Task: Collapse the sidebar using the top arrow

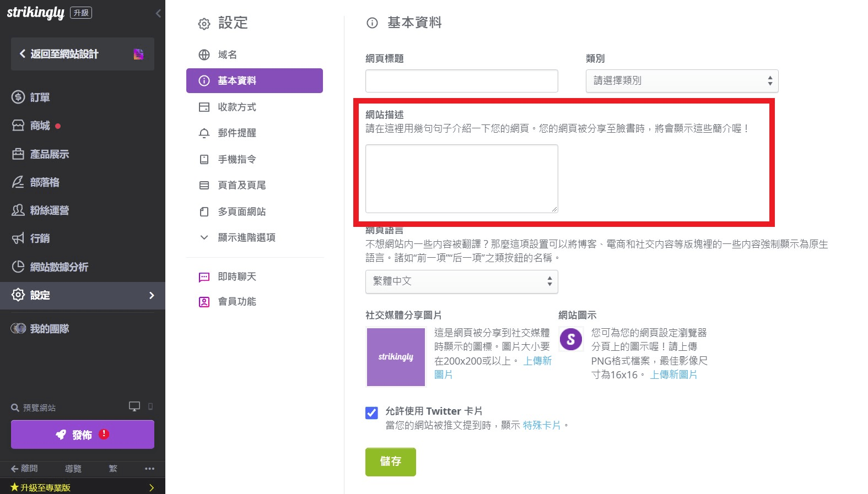Action: click(x=158, y=13)
